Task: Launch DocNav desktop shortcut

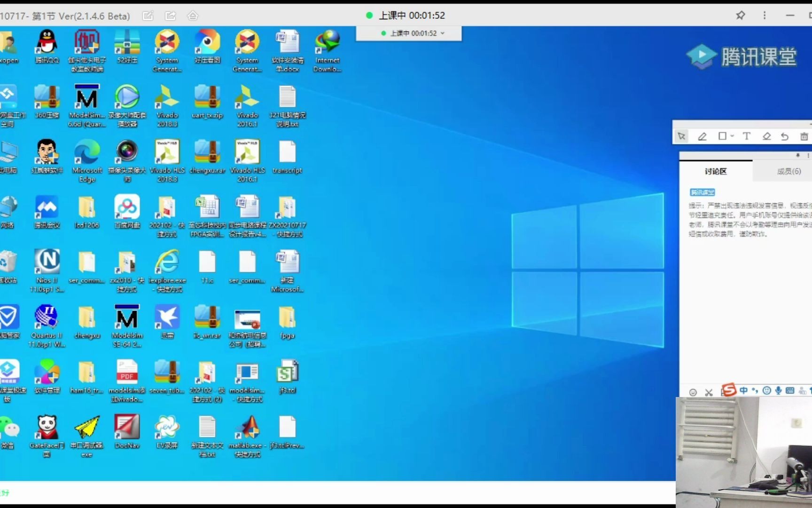Action: click(x=127, y=432)
